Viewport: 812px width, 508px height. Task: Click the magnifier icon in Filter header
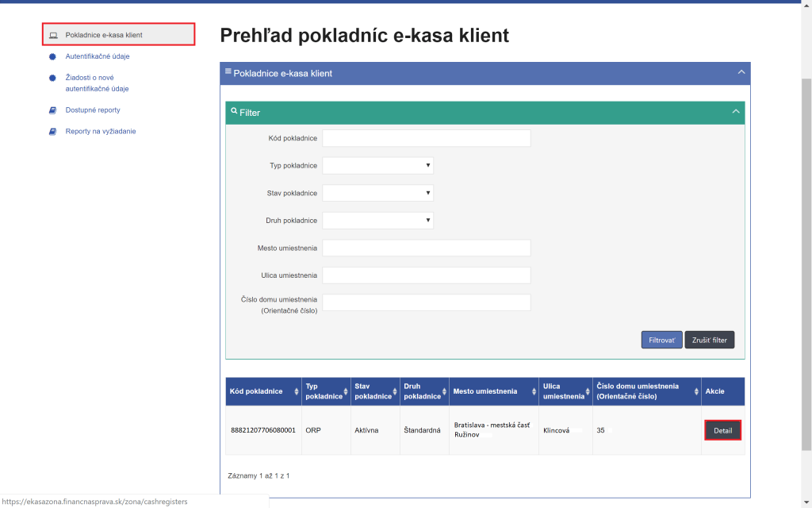(x=234, y=111)
